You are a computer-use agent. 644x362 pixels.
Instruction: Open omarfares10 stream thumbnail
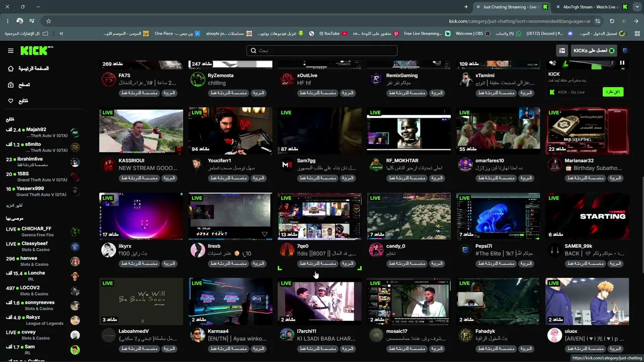(498, 131)
